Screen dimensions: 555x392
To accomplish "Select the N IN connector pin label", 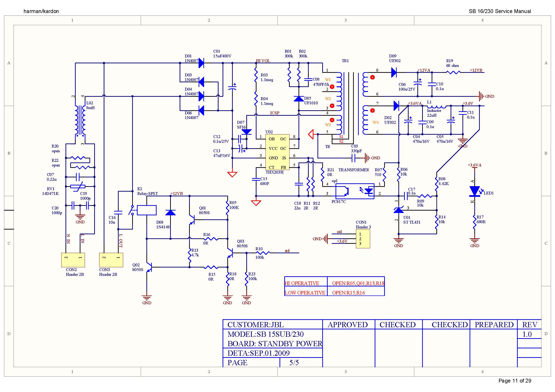I will pyautogui.click(x=68, y=239).
